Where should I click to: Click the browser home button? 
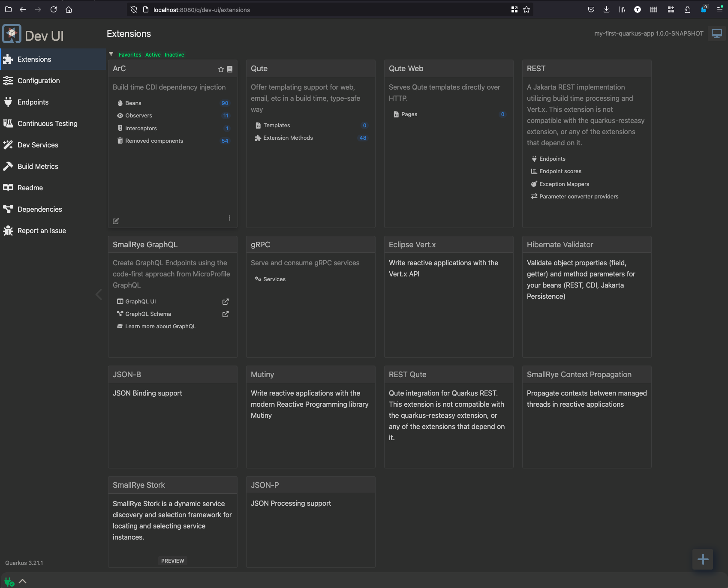(69, 9)
